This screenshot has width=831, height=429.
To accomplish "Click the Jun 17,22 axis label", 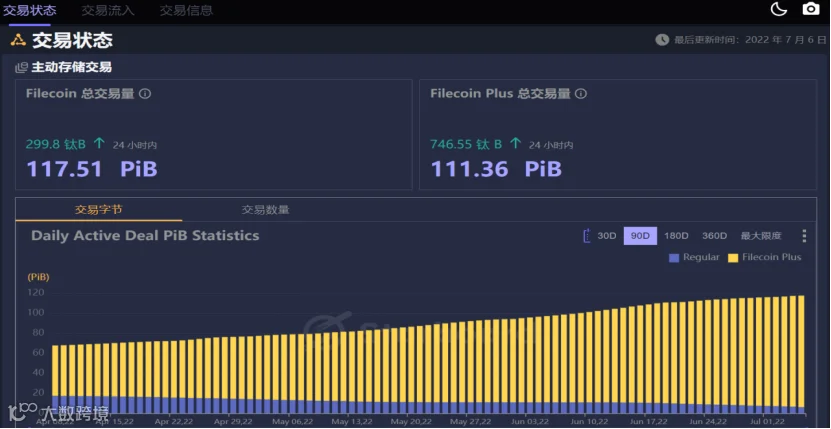I will tap(648, 422).
